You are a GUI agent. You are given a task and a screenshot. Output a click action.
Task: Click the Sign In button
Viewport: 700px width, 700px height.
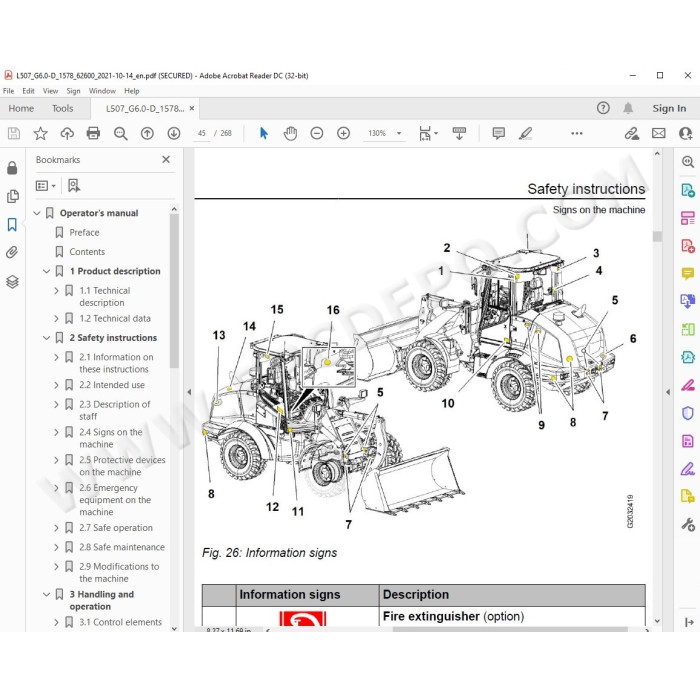[669, 108]
